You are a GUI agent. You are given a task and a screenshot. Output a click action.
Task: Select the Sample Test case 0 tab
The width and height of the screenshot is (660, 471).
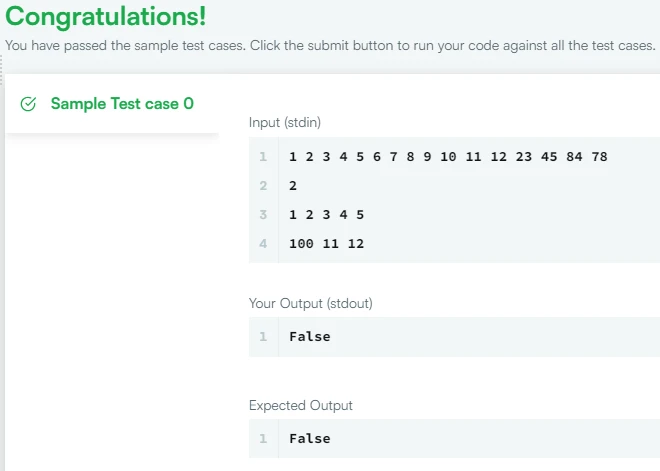(x=122, y=104)
